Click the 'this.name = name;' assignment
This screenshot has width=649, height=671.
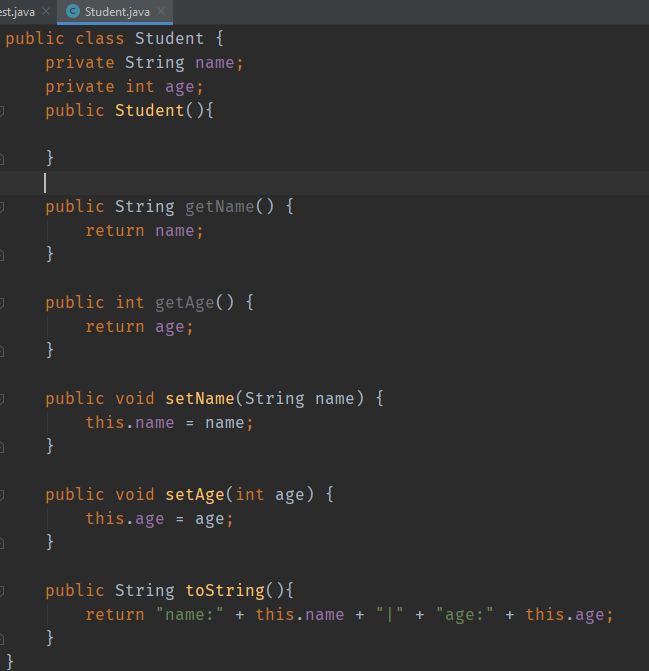click(x=169, y=423)
